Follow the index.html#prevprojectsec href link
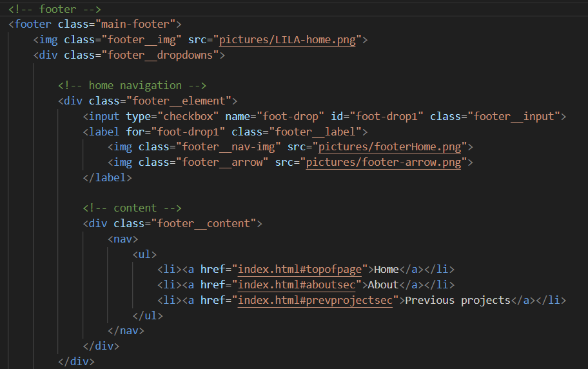 315,300
